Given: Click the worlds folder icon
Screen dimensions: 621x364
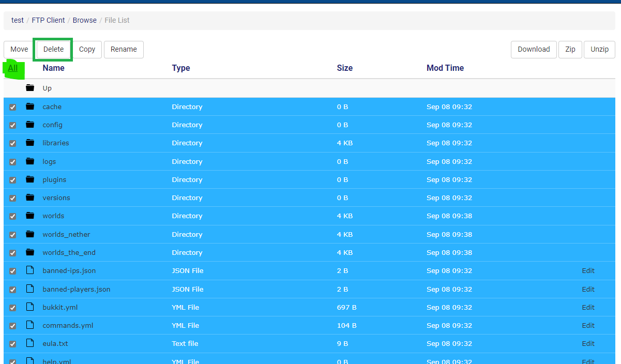Looking at the screenshot, I should [30, 216].
